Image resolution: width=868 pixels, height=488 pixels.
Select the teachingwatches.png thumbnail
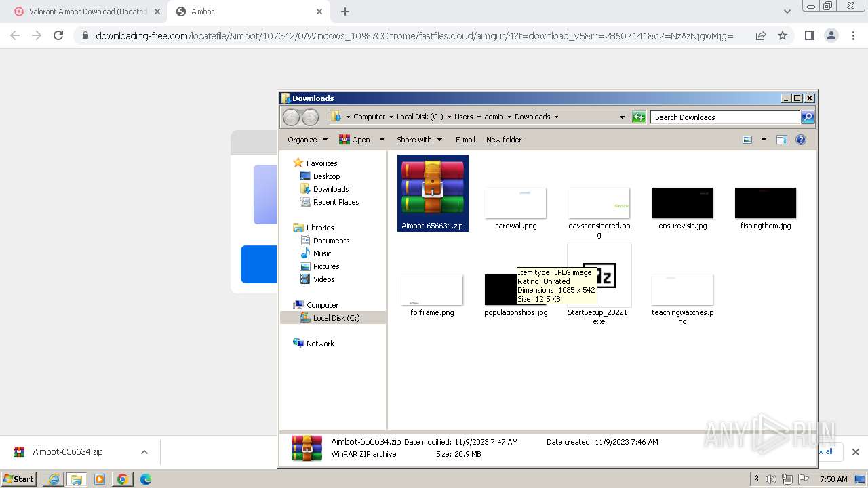(x=682, y=289)
